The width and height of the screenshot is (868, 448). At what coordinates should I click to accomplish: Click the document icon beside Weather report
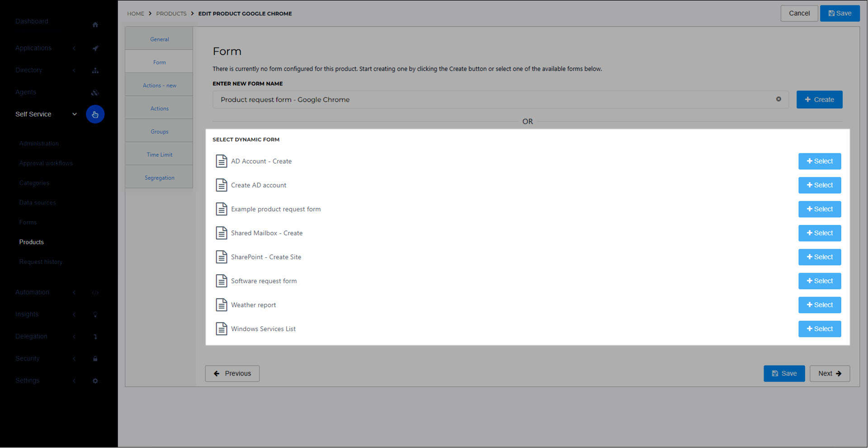(x=221, y=305)
